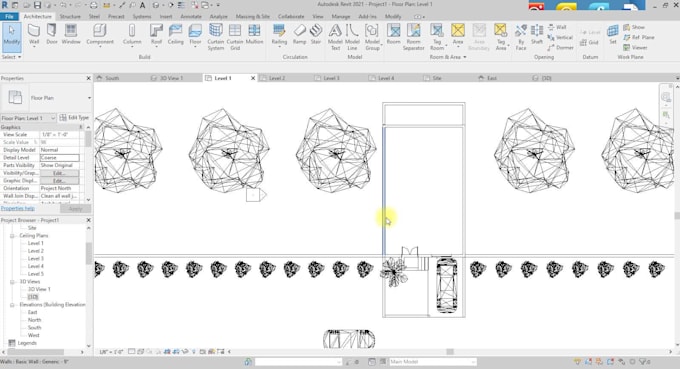This screenshot has width=680, height=369.
Task: Select the Floor tool
Action: coord(195,34)
